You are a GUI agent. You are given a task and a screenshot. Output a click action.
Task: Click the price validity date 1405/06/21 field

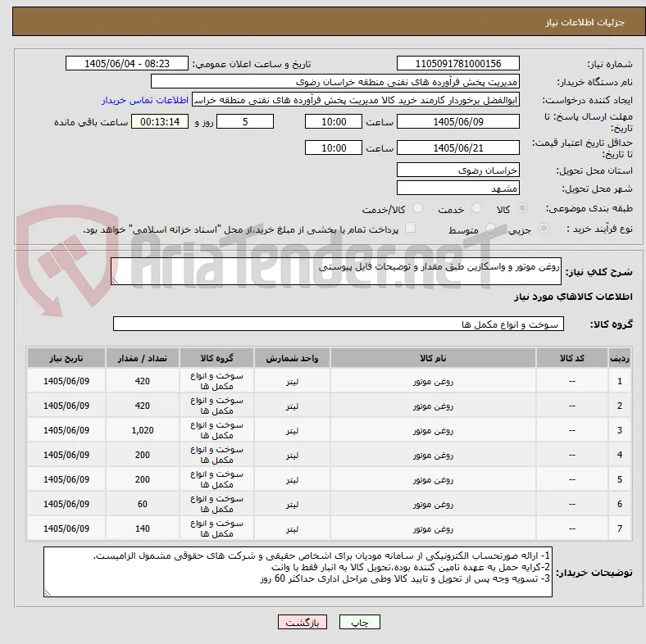(458, 147)
